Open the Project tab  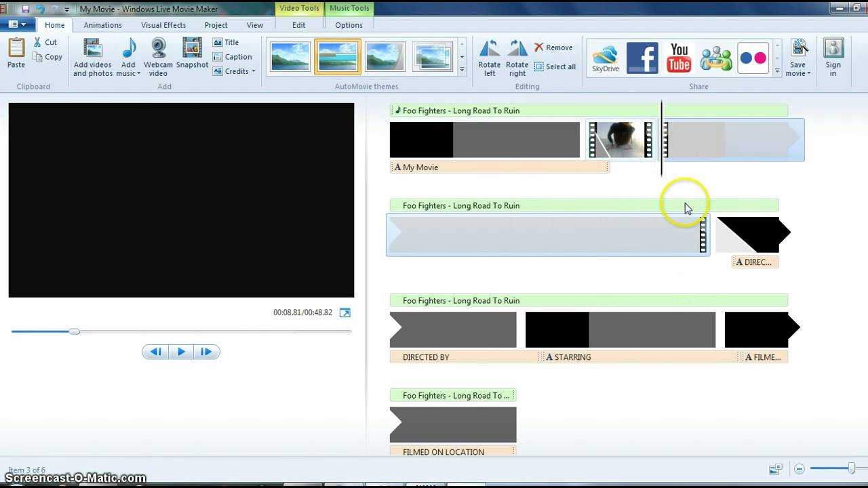[216, 25]
